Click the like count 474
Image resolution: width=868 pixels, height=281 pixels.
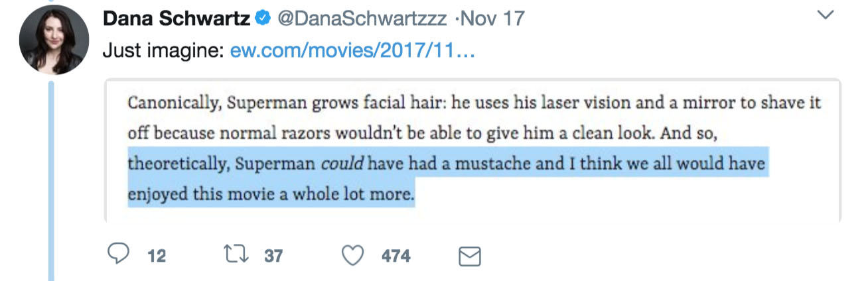pyautogui.click(x=396, y=256)
